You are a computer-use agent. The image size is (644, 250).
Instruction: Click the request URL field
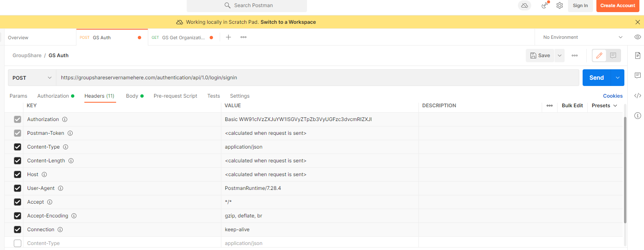tap(318, 78)
